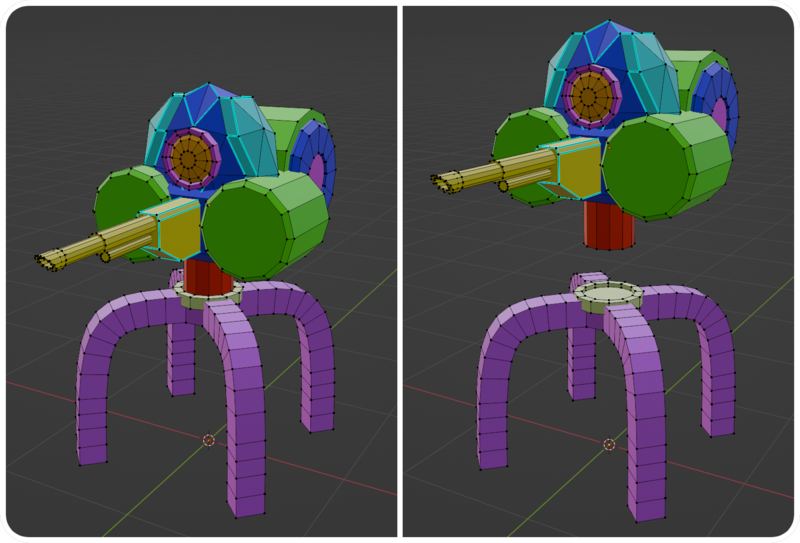Select the beige collar ring on the right model's legs
This screenshot has width=800, height=543.
609,296
